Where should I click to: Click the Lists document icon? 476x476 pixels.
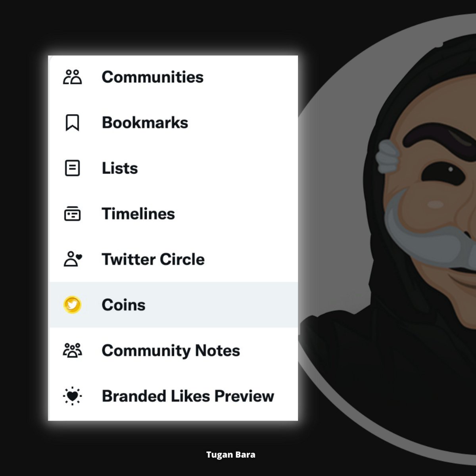tap(72, 168)
